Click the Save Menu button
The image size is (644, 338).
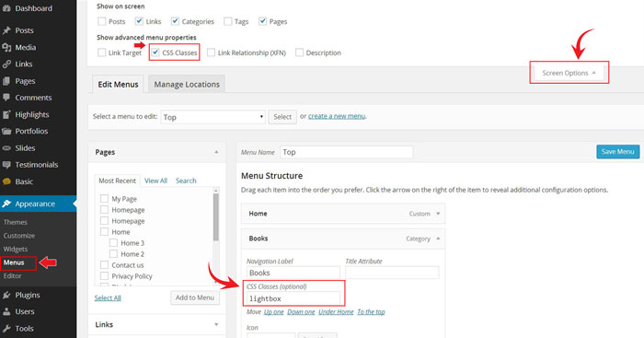tap(617, 152)
